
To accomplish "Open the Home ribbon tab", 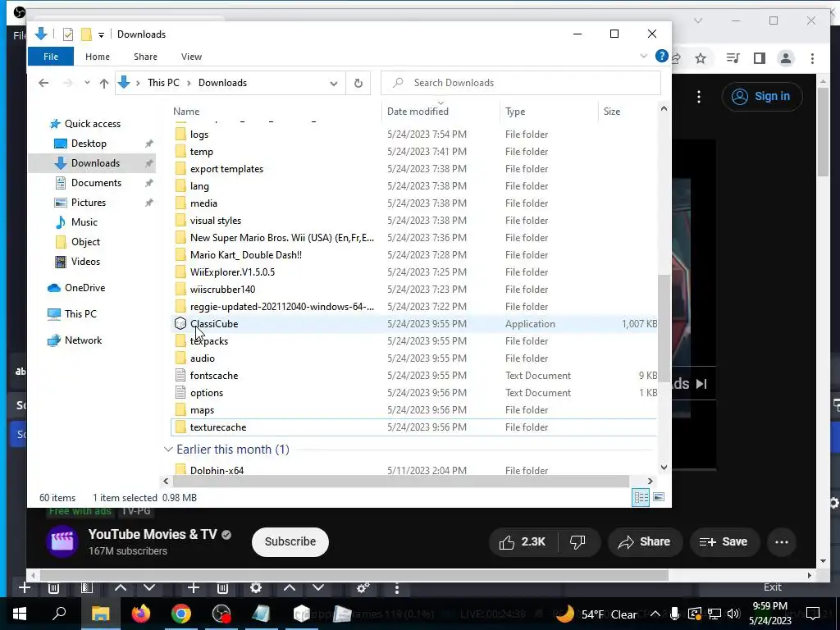I will (x=98, y=57).
